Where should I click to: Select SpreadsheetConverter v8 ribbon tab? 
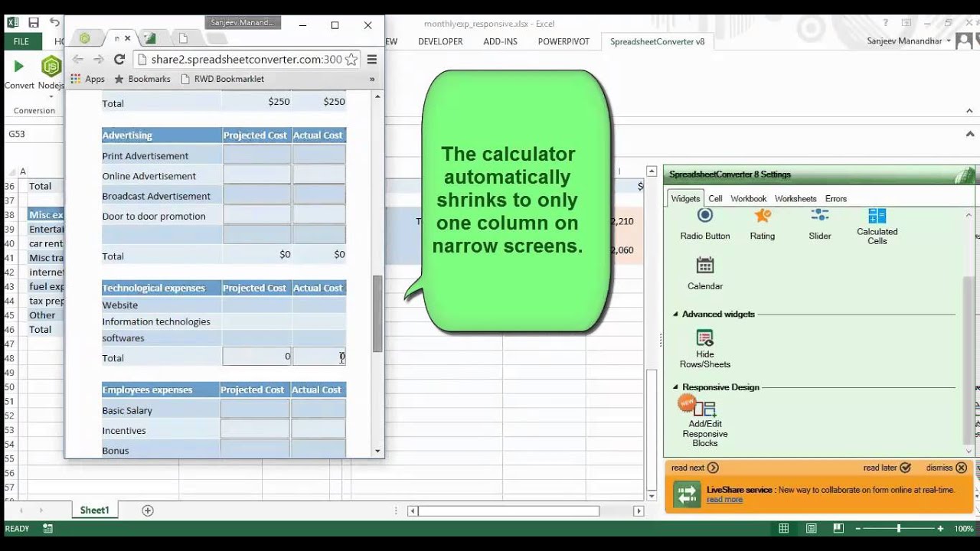click(x=657, y=41)
